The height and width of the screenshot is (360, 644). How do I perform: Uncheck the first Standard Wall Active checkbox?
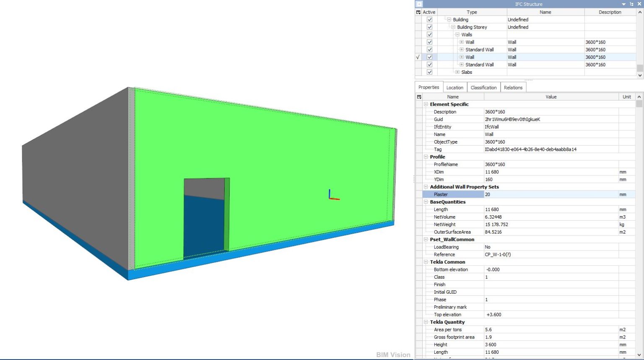[x=429, y=50]
